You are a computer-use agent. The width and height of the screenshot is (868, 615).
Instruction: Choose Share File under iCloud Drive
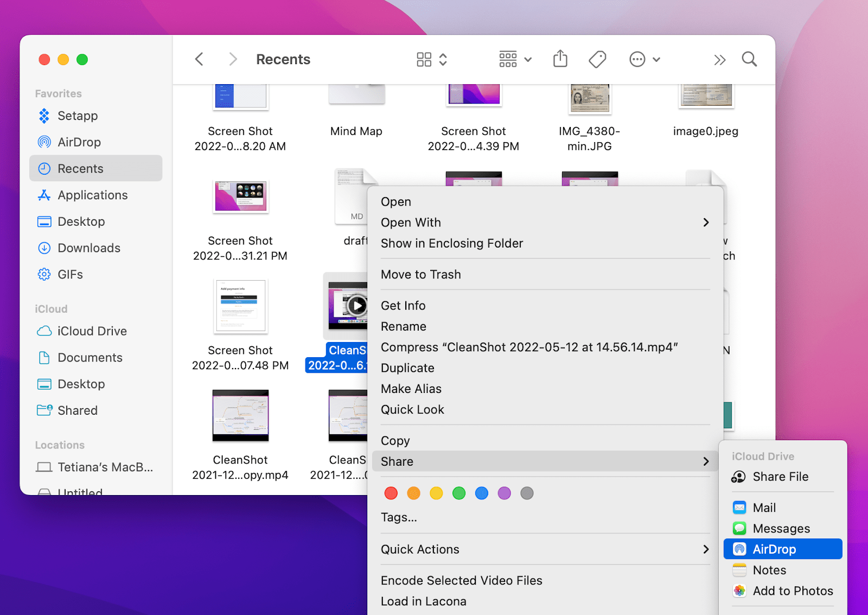(781, 477)
